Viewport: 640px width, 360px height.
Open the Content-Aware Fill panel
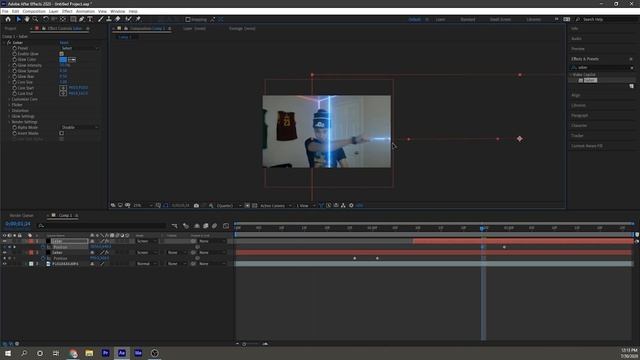[x=587, y=146]
